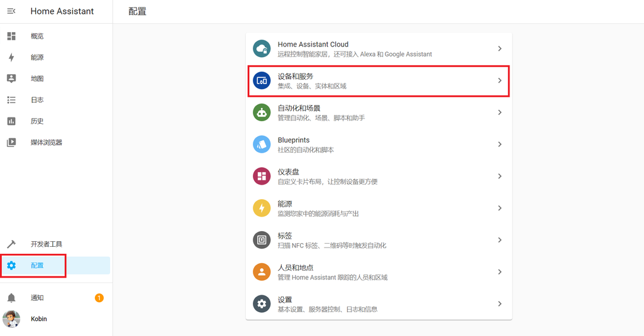
Task: Select sidebar 能源 menu label
Action: point(37,57)
